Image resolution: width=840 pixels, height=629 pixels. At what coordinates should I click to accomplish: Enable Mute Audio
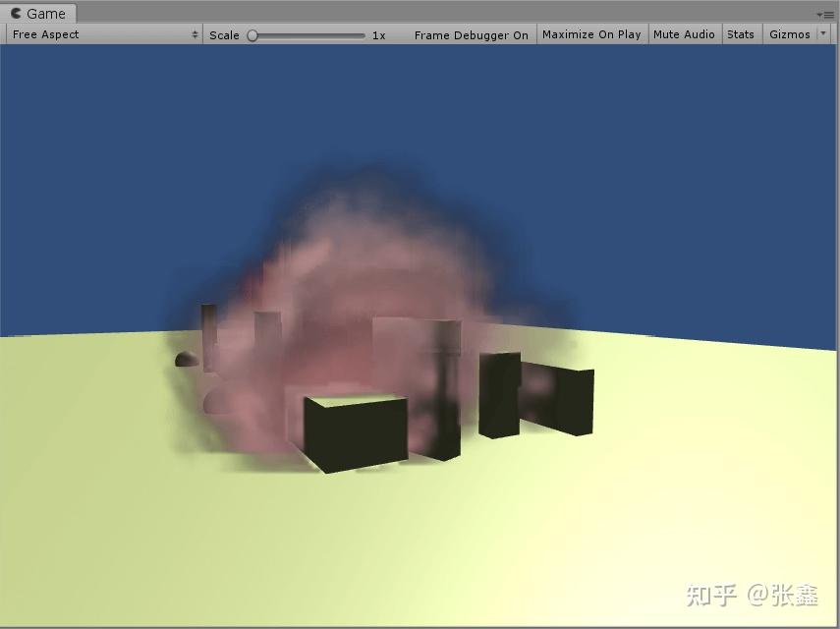pos(684,34)
